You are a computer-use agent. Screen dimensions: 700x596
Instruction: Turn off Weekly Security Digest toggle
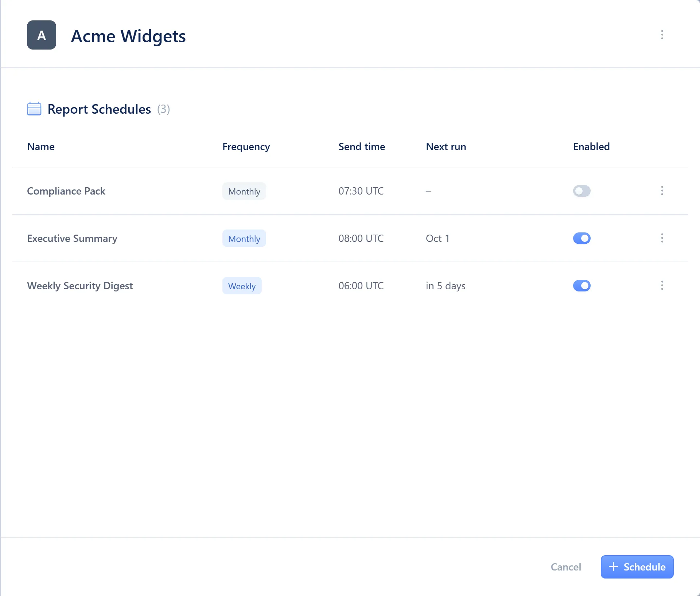pyautogui.click(x=582, y=286)
